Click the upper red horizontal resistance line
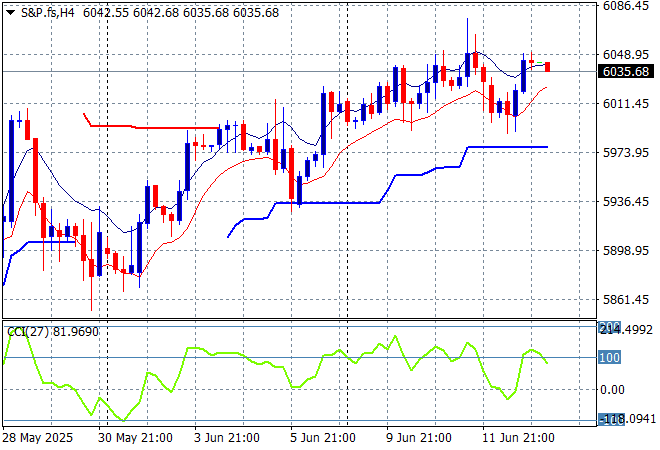 (x=150, y=127)
